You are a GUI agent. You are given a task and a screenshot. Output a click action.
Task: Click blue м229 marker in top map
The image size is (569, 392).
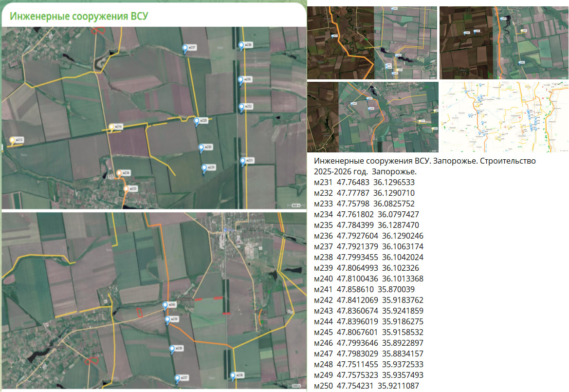204,168
